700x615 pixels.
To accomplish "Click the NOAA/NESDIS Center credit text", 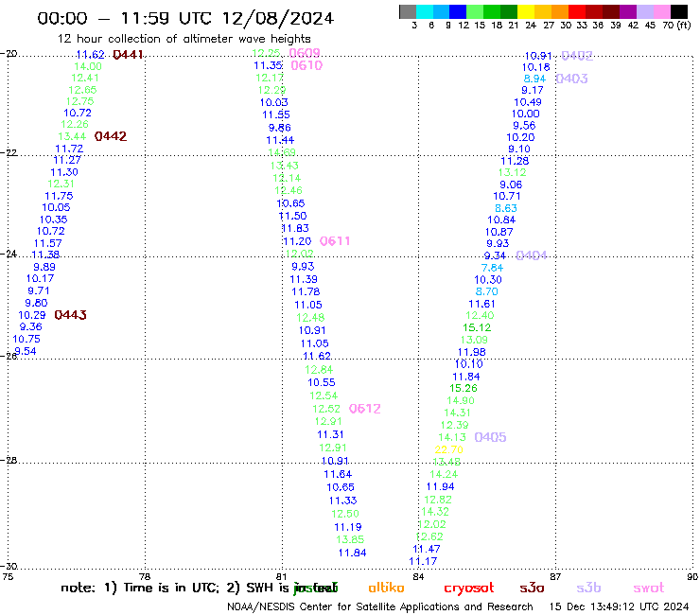I will 379,606.
